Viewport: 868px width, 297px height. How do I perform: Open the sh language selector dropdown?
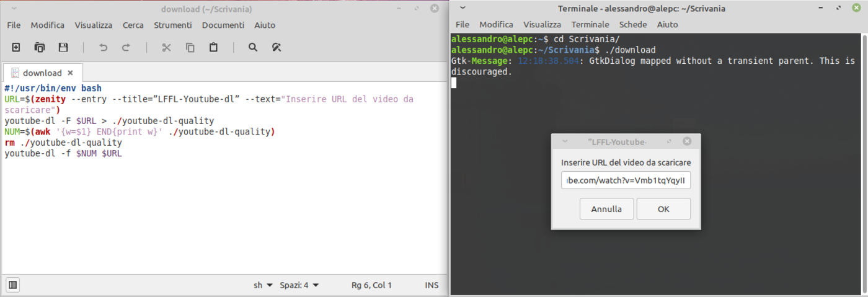pyautogui.click(x=263, y=285)
